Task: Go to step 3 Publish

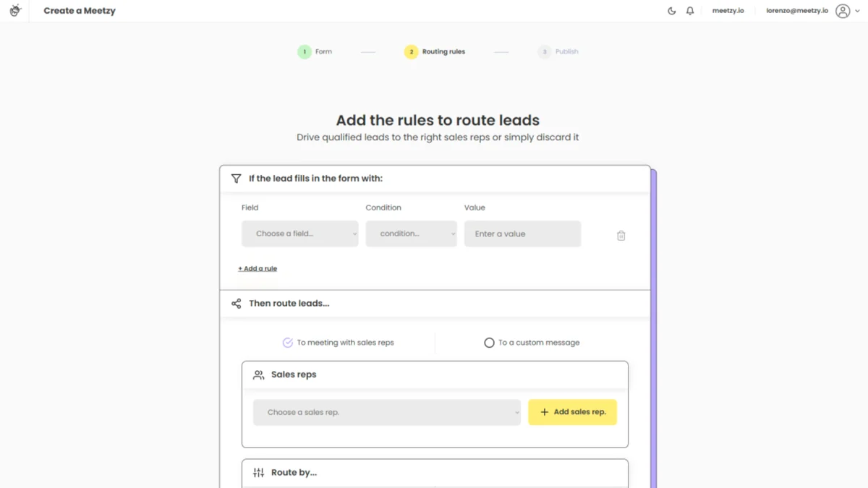Action: pyautogui.click(x=558, y=51)
